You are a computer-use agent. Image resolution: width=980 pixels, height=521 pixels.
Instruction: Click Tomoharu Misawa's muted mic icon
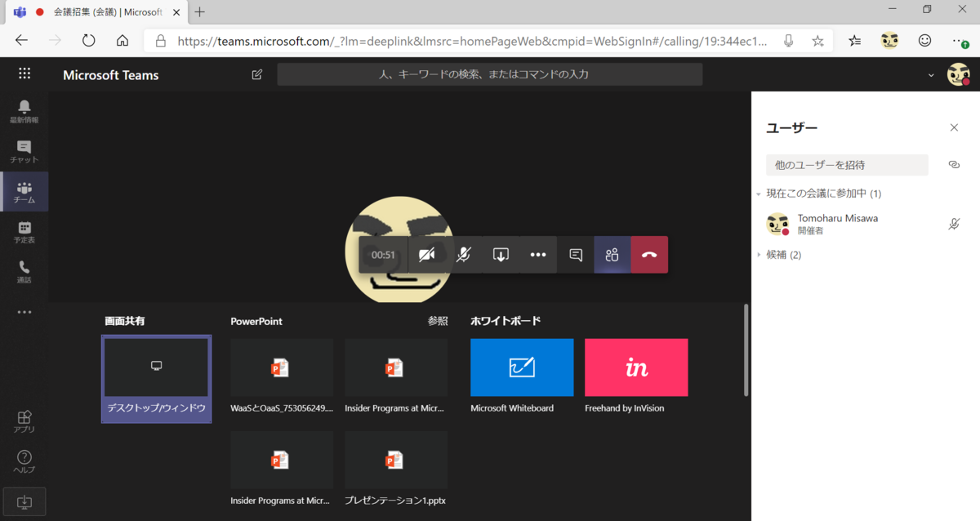(954, 224)
